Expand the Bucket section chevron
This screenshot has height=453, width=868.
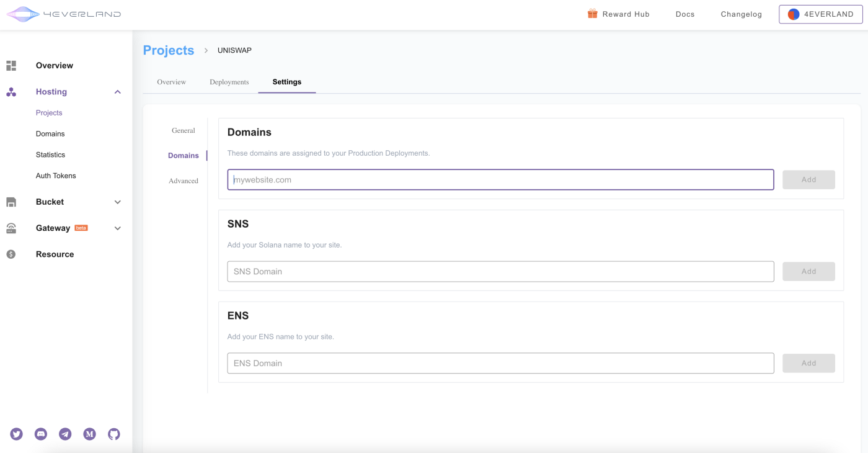(118, 202)
